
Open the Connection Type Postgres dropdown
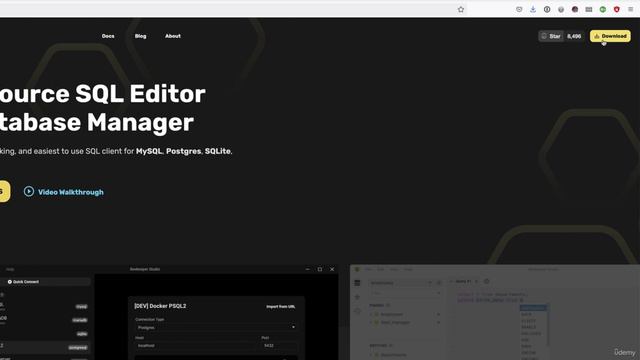click(x=216, y=327)
